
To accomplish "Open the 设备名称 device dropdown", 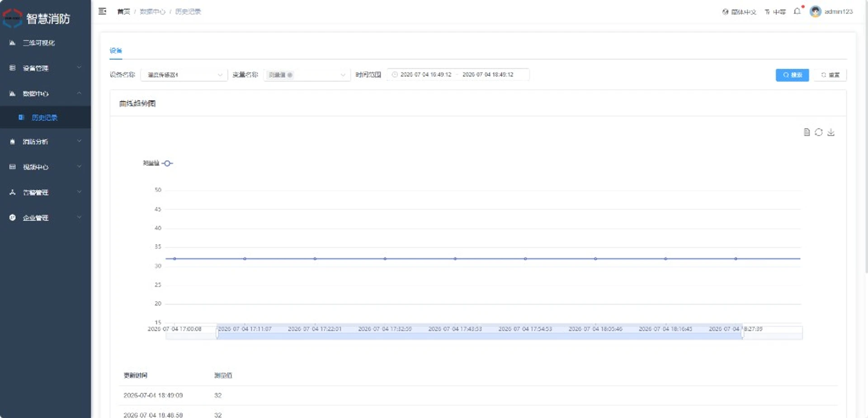I will pos(184,75).
